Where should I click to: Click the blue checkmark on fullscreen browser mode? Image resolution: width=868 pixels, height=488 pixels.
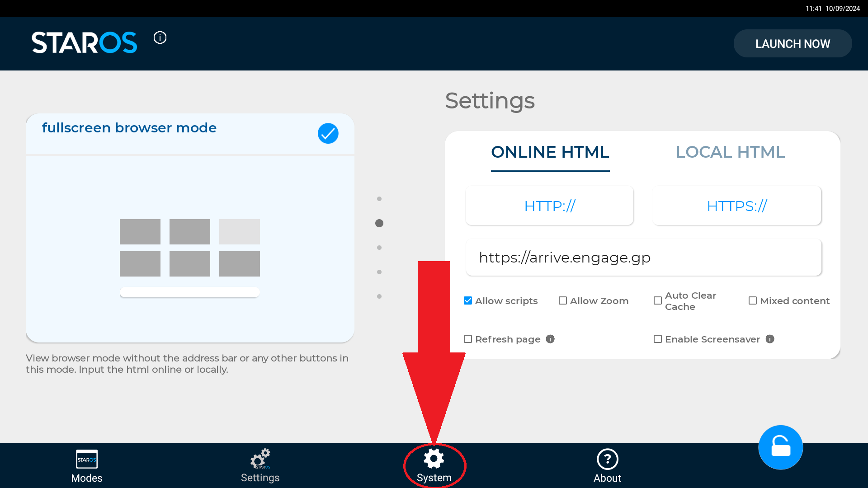[328, 133]
